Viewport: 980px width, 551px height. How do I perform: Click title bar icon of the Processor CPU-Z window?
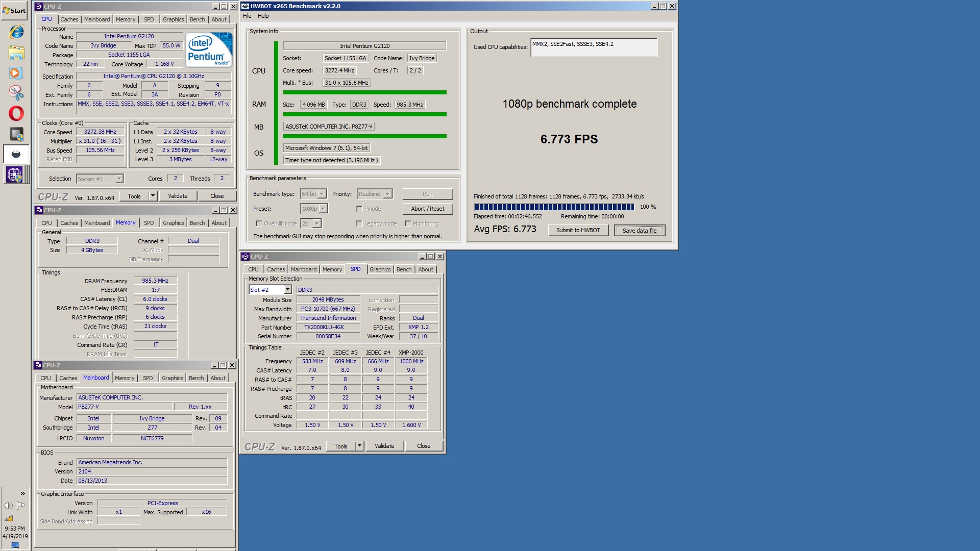point(39,7)
